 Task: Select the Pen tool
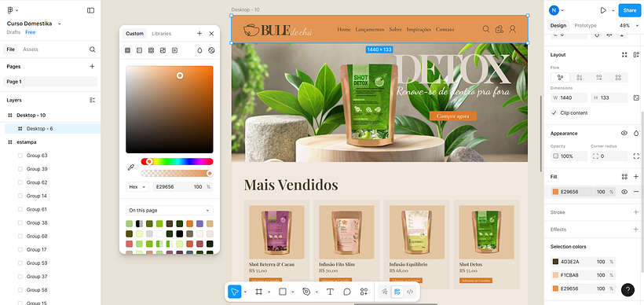click(306, 292)
